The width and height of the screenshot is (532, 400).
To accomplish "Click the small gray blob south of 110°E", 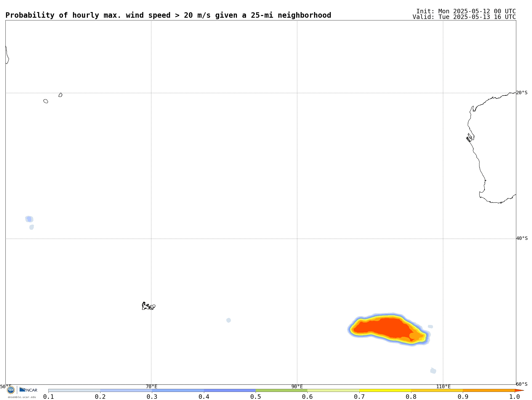I will [x=433, y=371].
